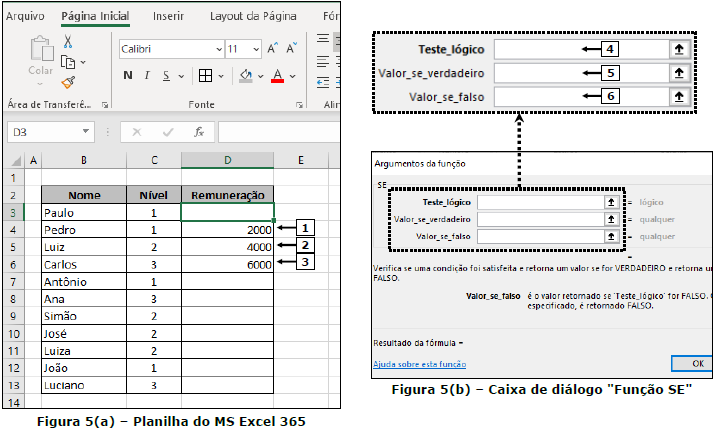Viewport: 719px width, 428px height.
Task: Click the Teste_lógico input field in dialog
Action: tap(541, 202)
